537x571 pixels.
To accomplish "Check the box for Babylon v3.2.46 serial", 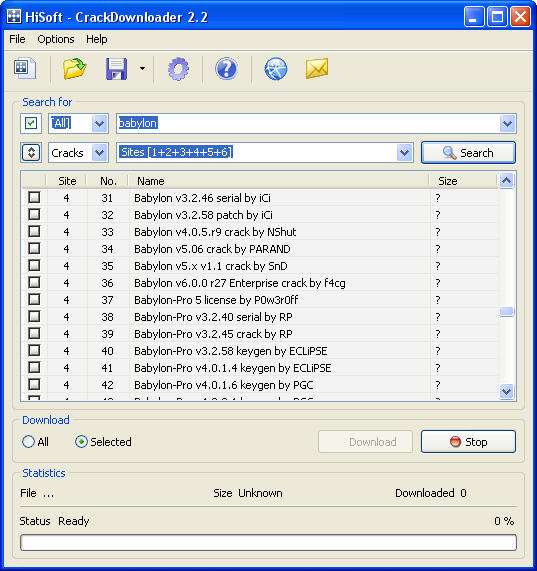I will tap(34, 197).
